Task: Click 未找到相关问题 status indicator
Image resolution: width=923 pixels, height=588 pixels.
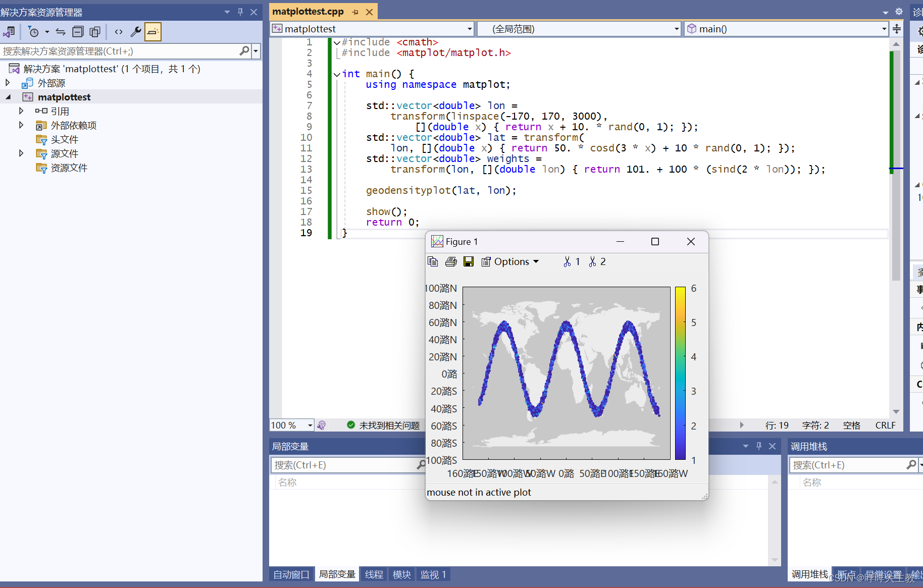Action: pyautogui.click(x=389, y=425)
